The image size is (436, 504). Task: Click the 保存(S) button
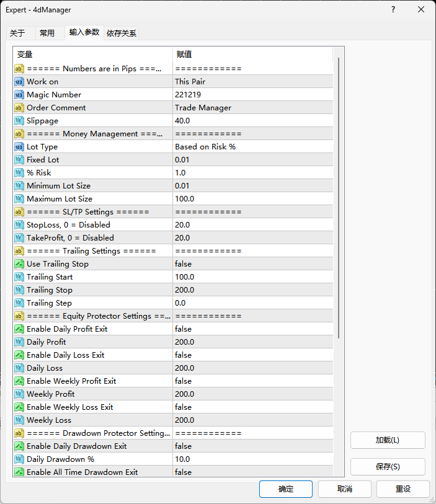[388, 467]
